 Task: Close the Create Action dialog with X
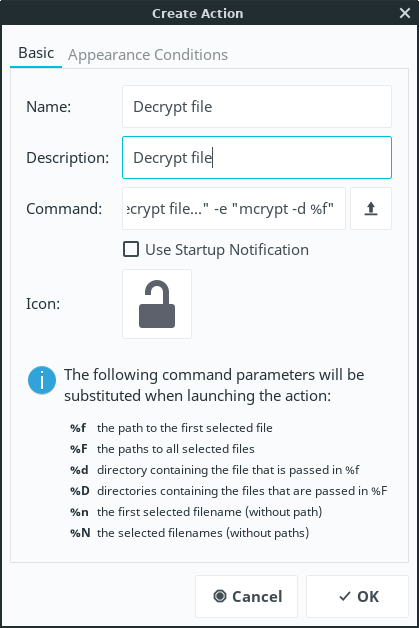click(x=405, y=13)
